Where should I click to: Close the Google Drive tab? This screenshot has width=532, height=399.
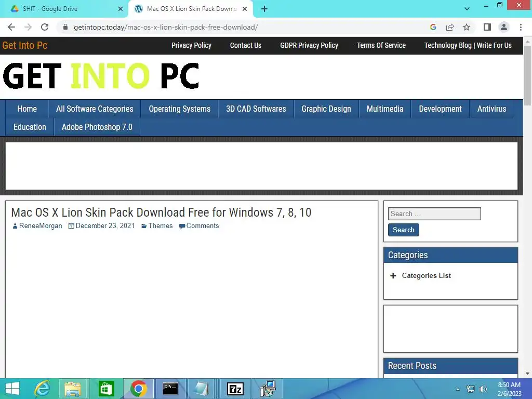click(121, 9)
